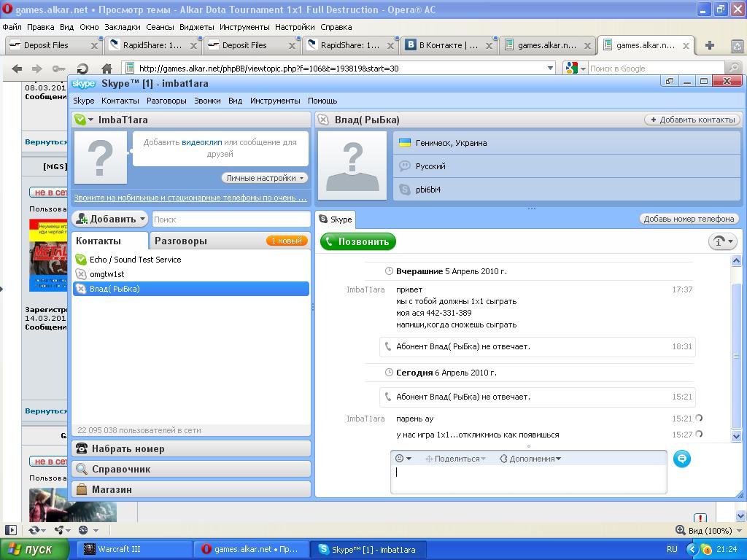Click chat scrollbar down arrow
The width and height of the screenshot is (747, 560).
pos(736,436)
